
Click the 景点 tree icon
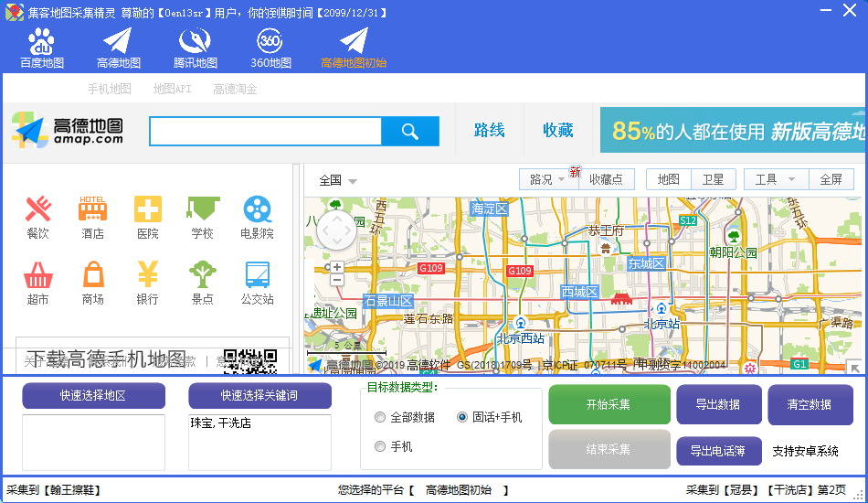tap(203, 274)
